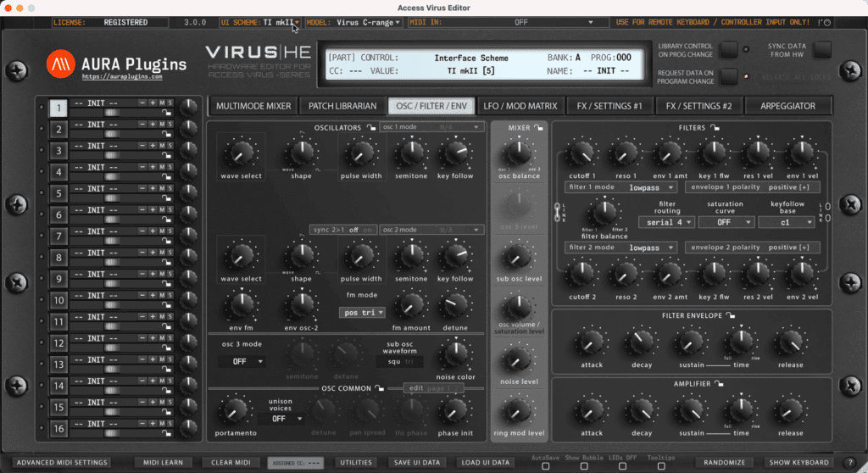Click the power icon in top bar
Image resolution: width=868 pixels, height=473 pixels.
tap(827, 23)
